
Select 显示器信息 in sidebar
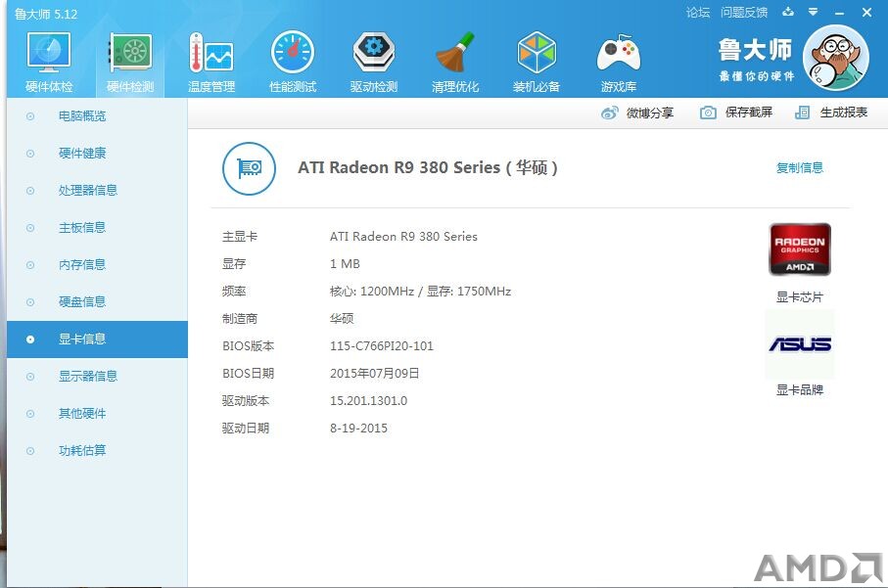pos(97,377)
